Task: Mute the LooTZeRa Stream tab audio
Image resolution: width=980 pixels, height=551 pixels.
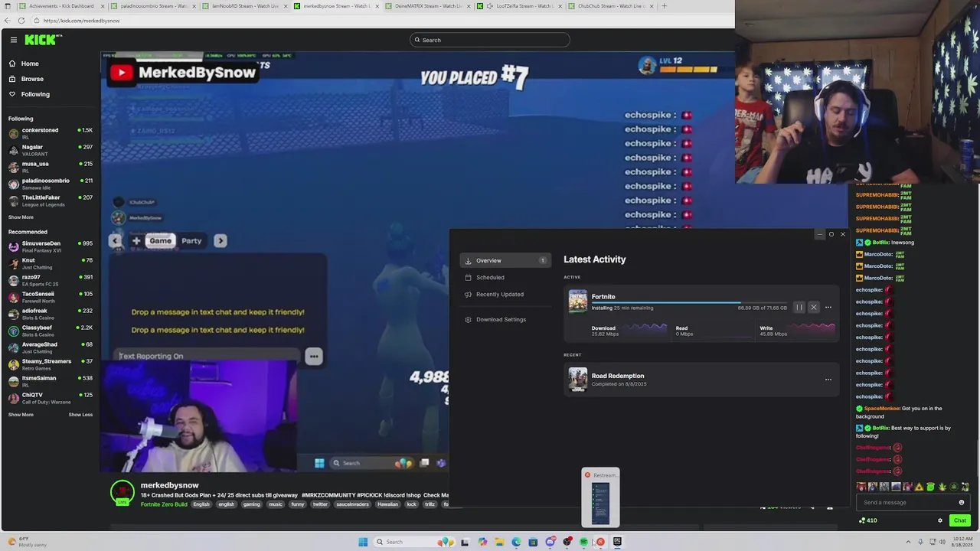Action: (489, 5)
